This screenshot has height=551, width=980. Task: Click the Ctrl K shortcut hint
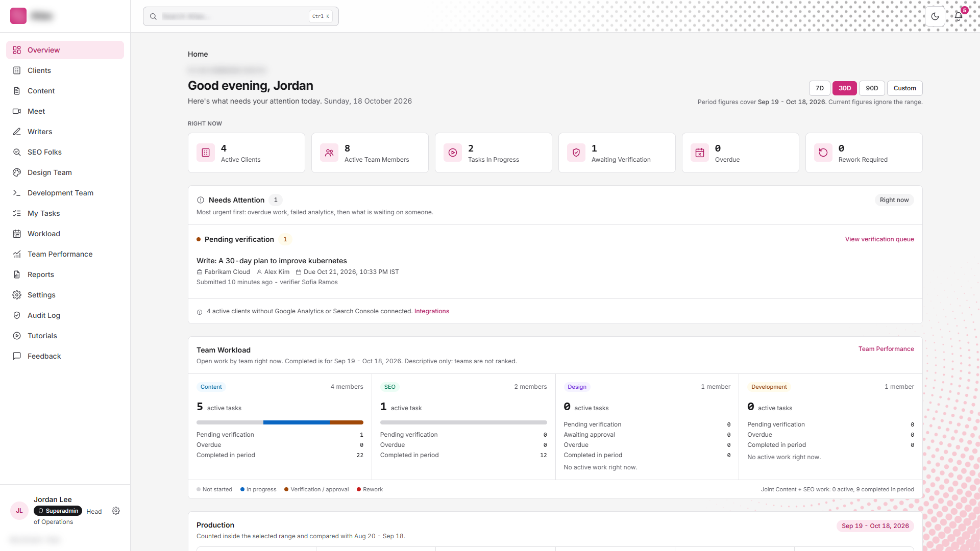click(321, 16)
